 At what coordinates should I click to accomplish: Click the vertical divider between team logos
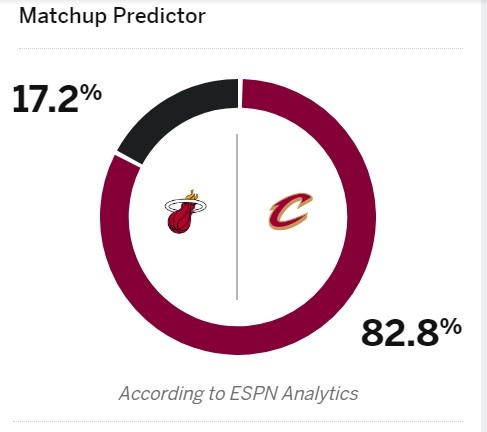coord(237,217)
